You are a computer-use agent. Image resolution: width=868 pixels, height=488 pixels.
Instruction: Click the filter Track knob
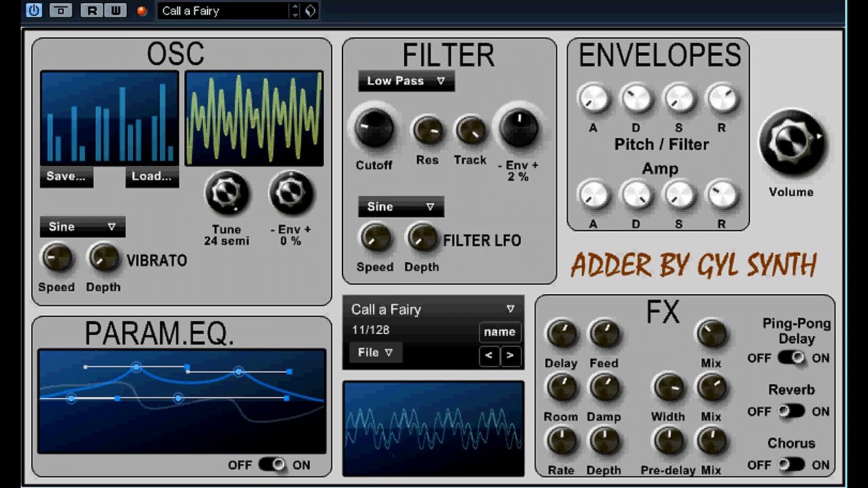pos(470,130)
